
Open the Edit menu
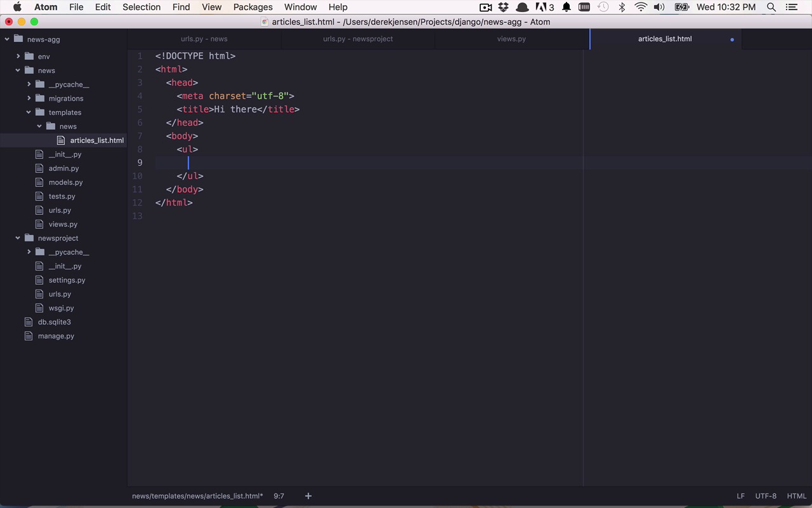click(x=103, y=7)
